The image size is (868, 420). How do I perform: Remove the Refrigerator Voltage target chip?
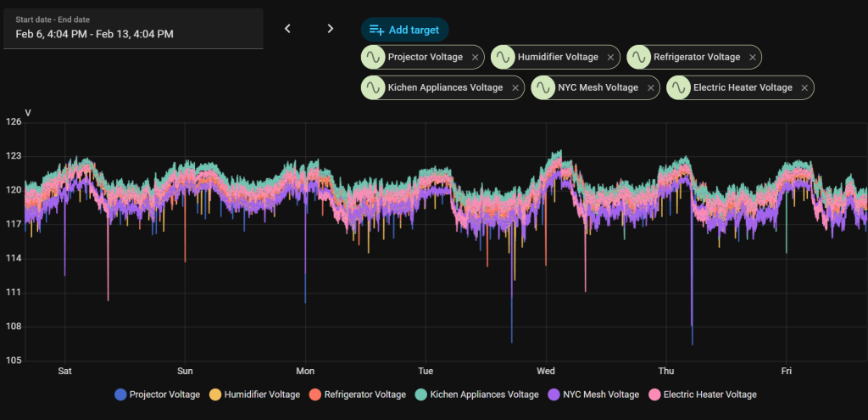(749, 58)
